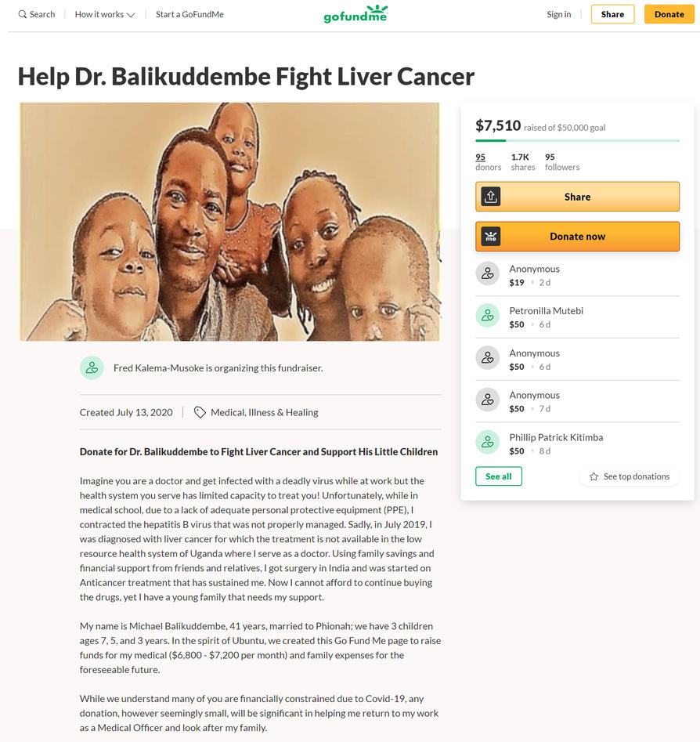Click the tag icon beside Medical category
Viewport: 700px width, 742px height.
tap(200, 412)
